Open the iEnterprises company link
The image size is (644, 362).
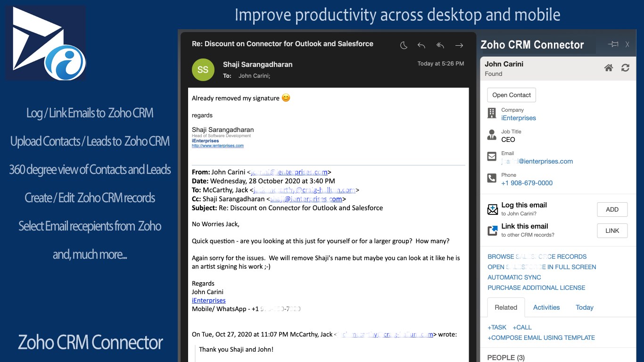(519, 118)
